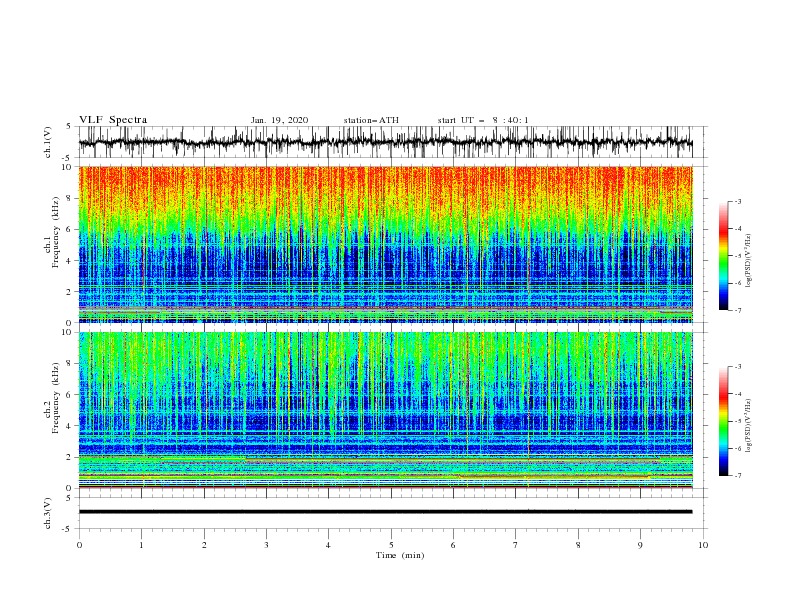Click time axis tick label "10" at far right
792x612 pixels.
point(703,545)
